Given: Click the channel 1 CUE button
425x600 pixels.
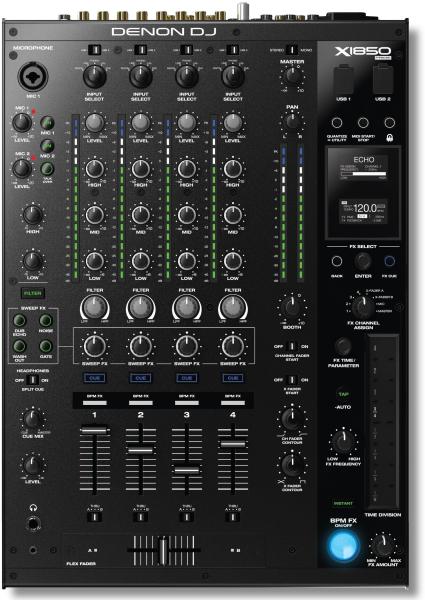Looking at the screenshot, I should click(94, 378).
